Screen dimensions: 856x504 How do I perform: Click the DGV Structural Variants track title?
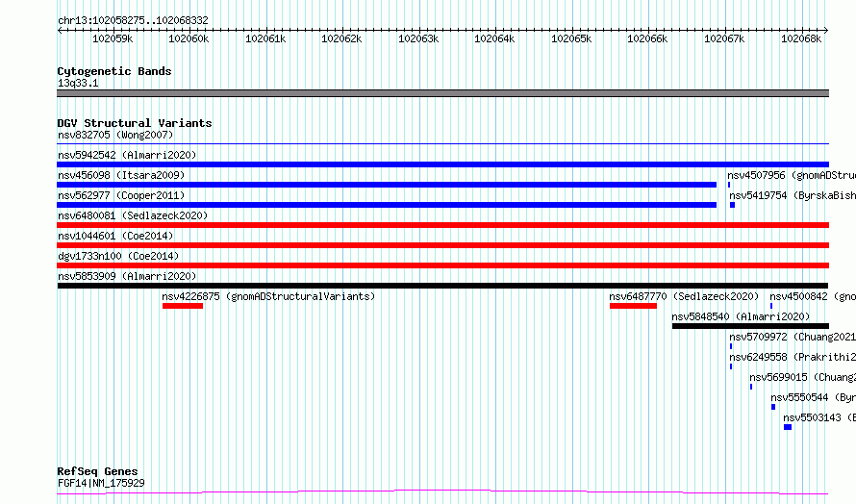coord(135,123)
